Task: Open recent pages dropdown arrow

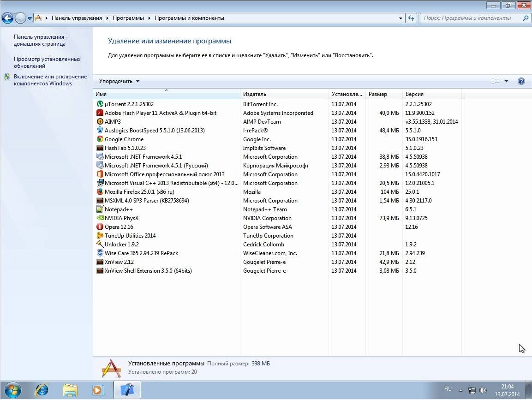Action: pyautogui.click(x=30, y=18)
